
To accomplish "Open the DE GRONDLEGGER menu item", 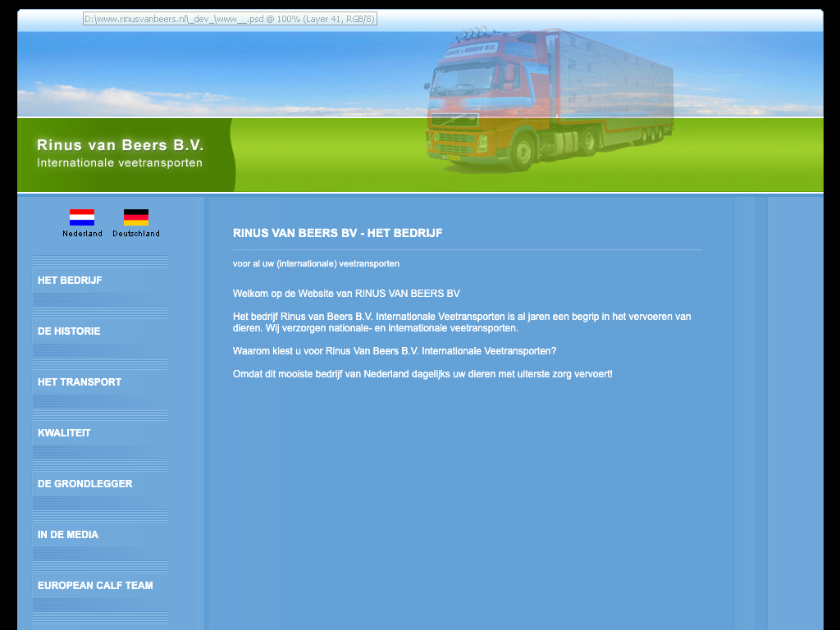I will point(84,484).
